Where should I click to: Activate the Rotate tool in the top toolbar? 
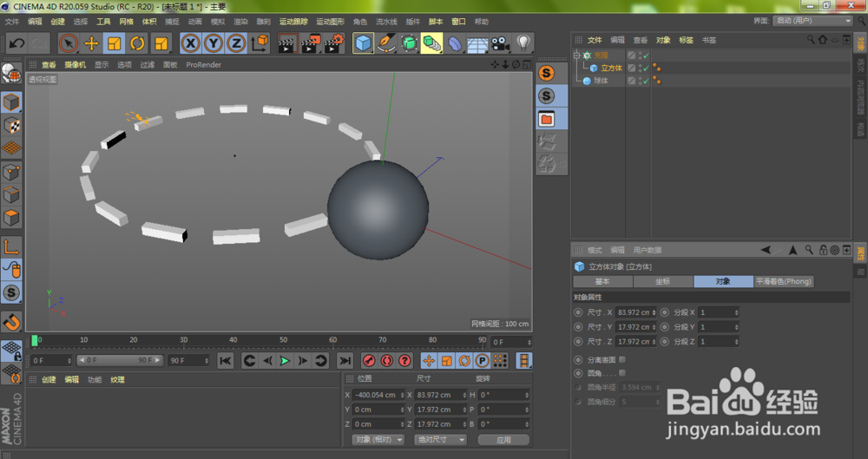(137, 43)
